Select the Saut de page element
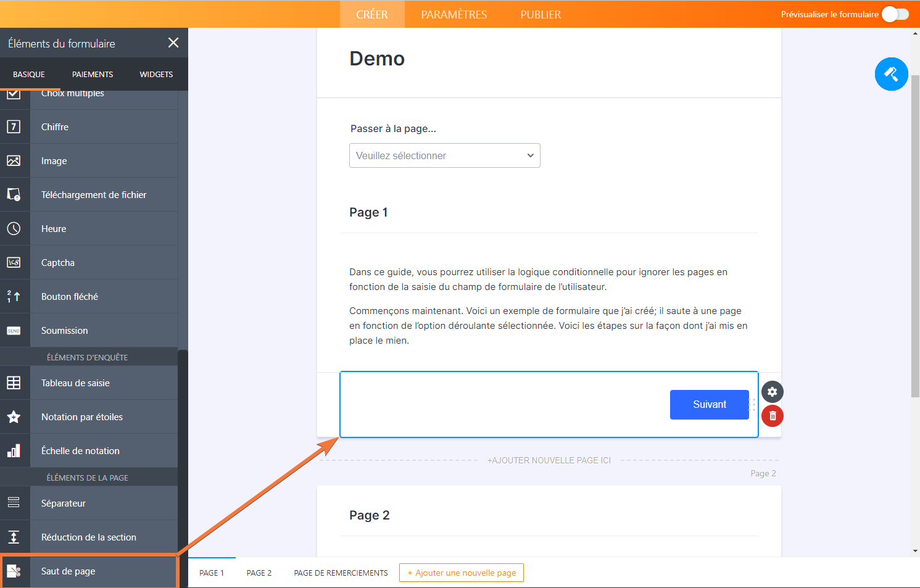Image resolution: width=920 pixels, height=588 pixels. (68, 571)
